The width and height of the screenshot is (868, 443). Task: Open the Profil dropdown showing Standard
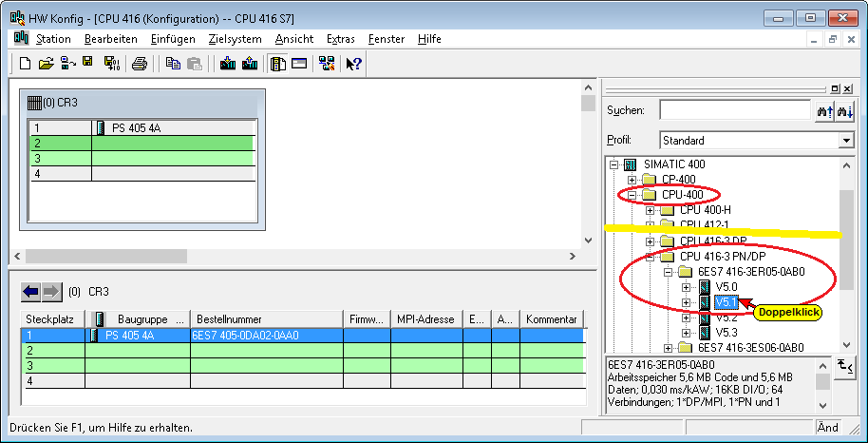click(x=846, y=141)
